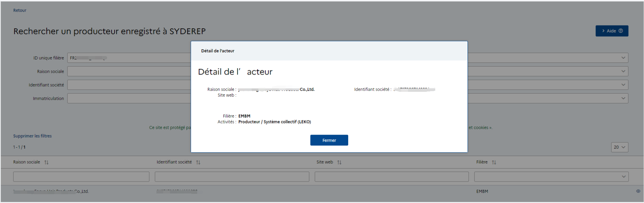Viewport: 644px width, 203px height.
Task: Expand the dropdown right of Immatriculation row
Action: (623, 98)
